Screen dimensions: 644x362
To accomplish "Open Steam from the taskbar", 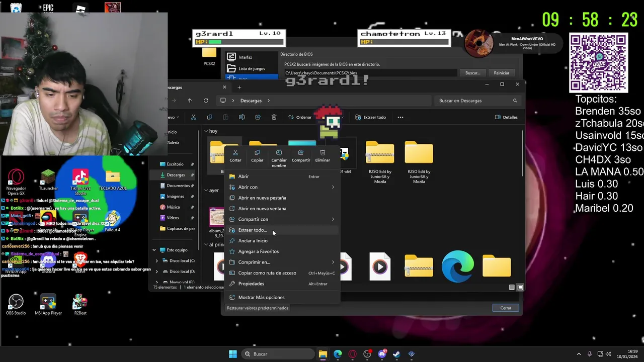I will [x=396, y=354].
